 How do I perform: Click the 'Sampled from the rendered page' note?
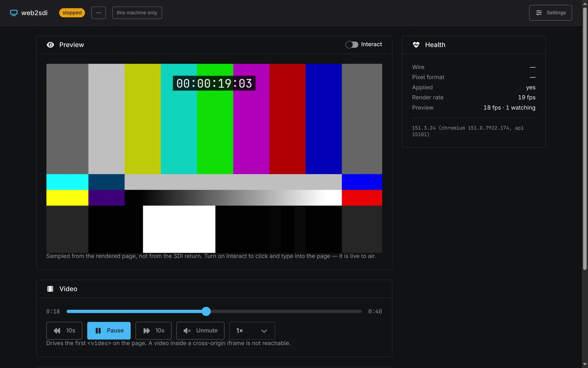(x=211, y=256)
